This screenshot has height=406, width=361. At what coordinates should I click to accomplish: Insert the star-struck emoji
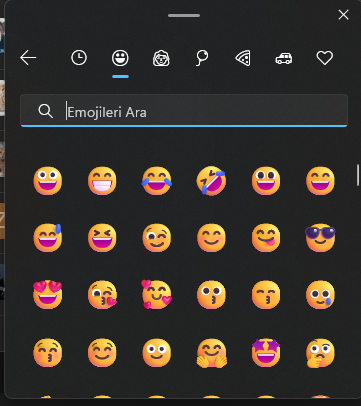pyautogui.click(x=266, y=353)
